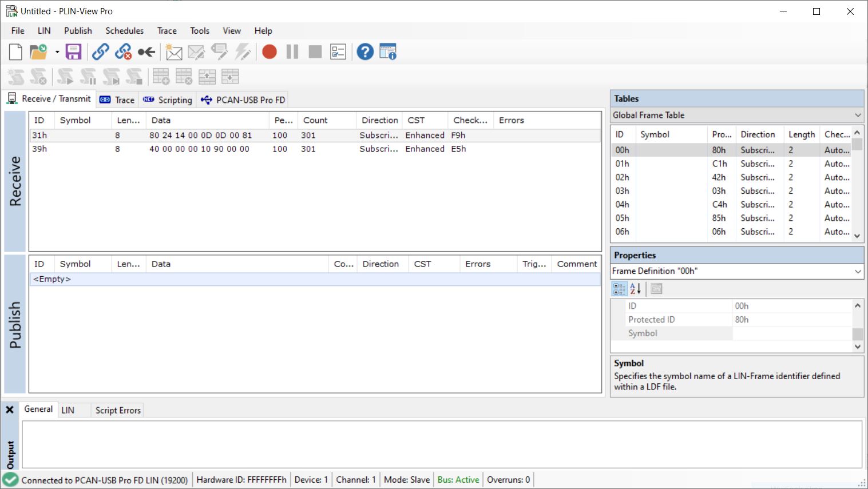Close the Output panel with the X
868x489 pixels.
10,410
